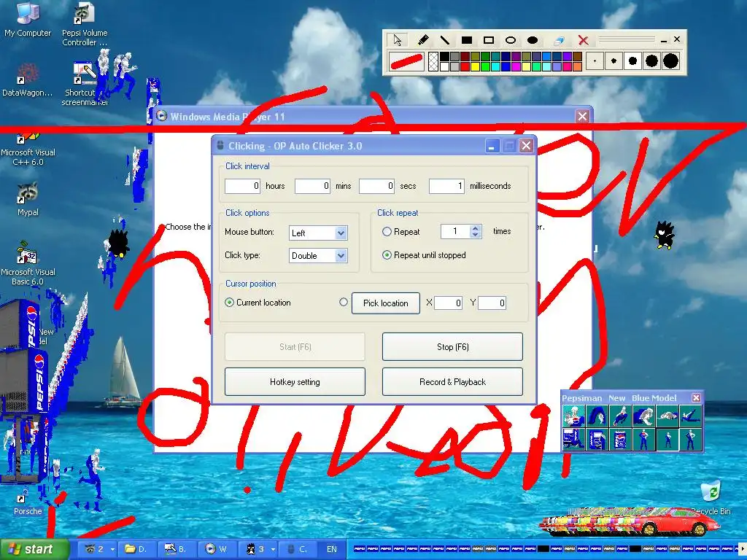
Task: Click the secs interval field
Action: point(377,186)
